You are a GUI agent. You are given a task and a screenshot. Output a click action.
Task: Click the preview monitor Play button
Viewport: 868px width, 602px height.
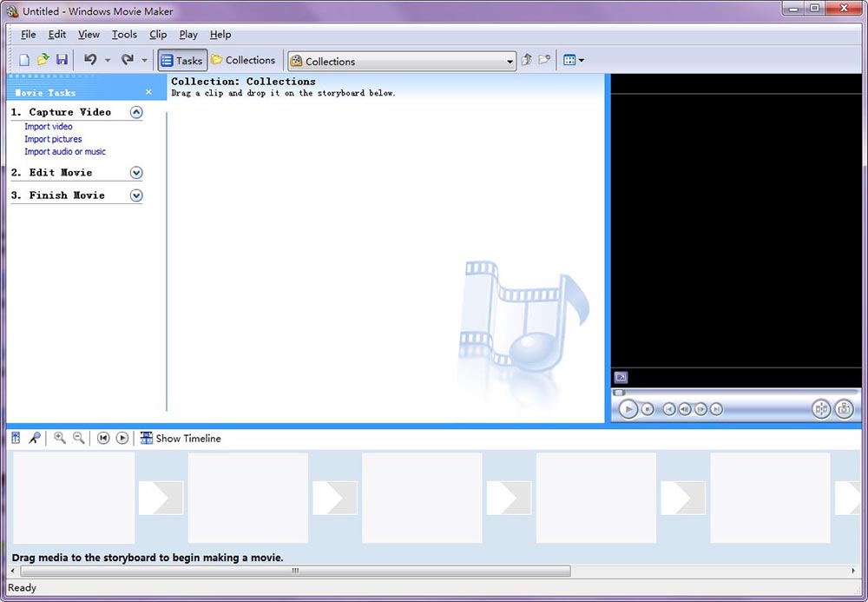click(628, 409)
